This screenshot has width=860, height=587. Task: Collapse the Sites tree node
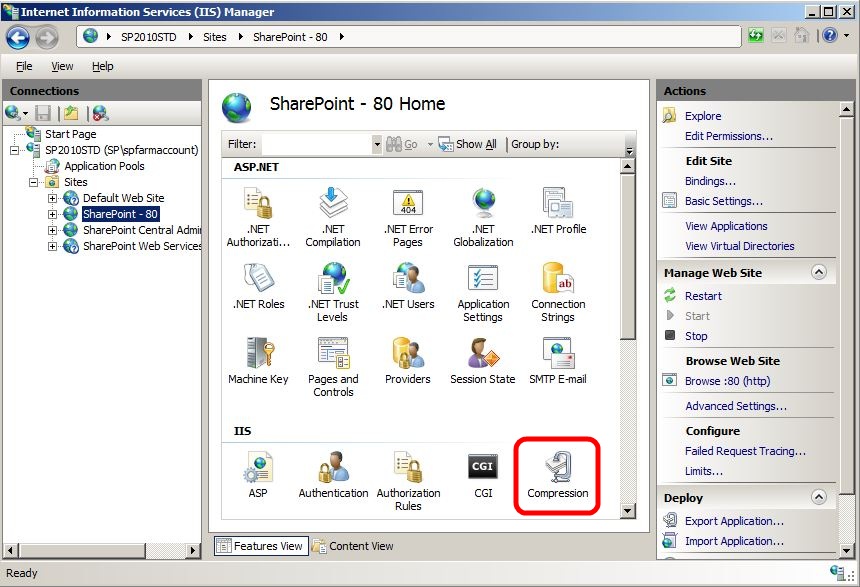pos(33,182)
